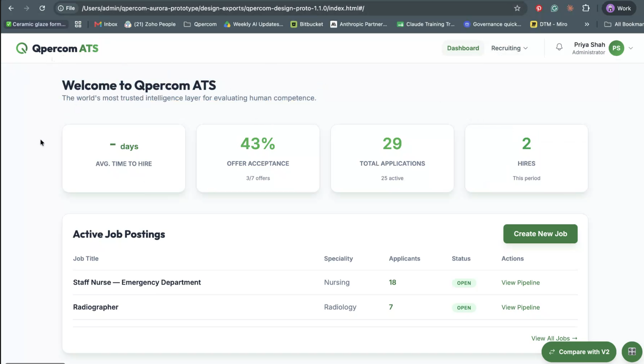Open the Total Applications card
This screenshot has height=364, width=644.
(392, 158)
